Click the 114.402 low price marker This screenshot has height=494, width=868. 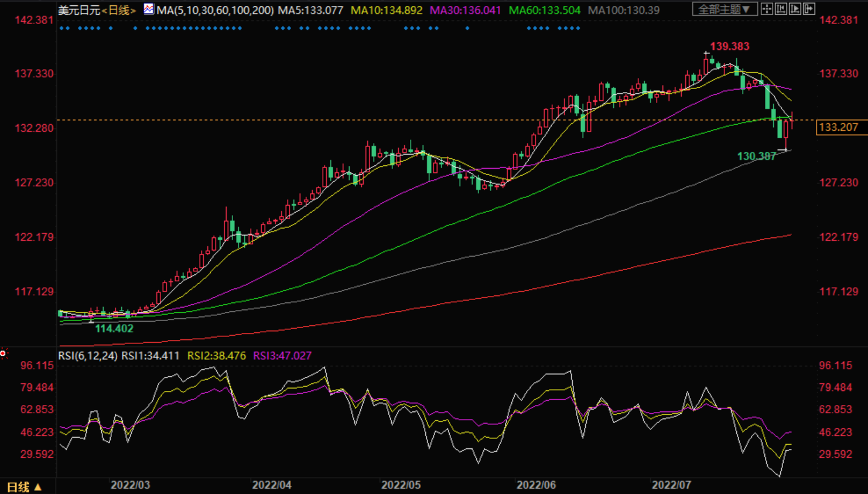point(114,329)
